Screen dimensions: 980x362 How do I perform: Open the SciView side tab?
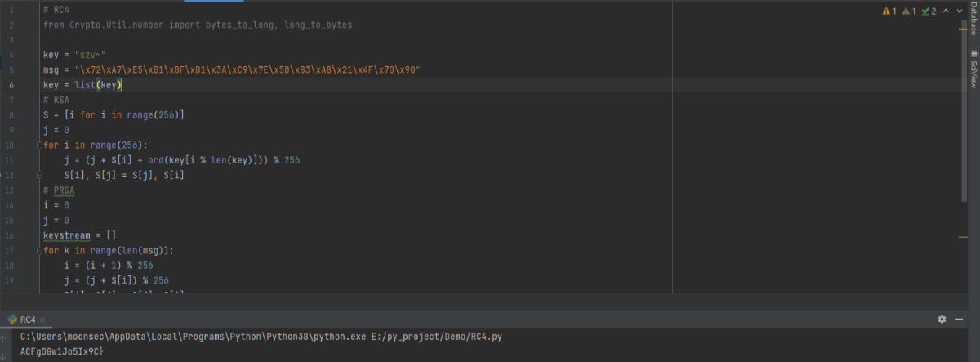pyautogui.click(x=973, y=74)
